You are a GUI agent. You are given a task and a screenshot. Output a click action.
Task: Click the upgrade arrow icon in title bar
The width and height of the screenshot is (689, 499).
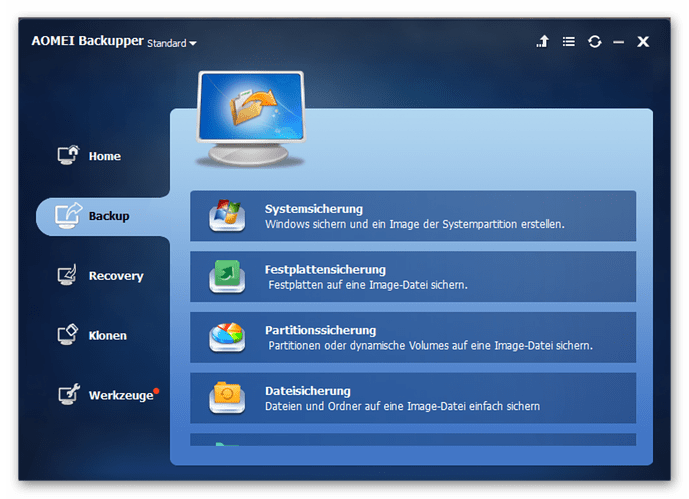click(543, 41)
